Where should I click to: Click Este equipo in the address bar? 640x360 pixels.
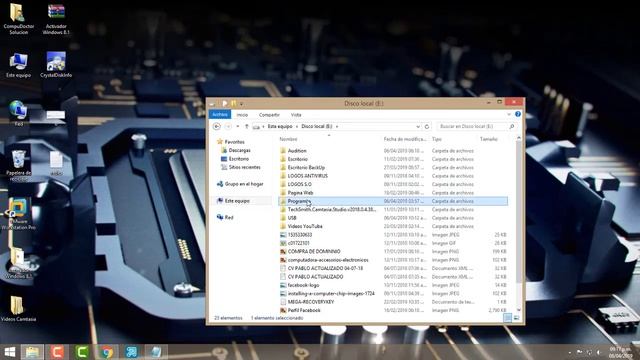pos(280,127)
